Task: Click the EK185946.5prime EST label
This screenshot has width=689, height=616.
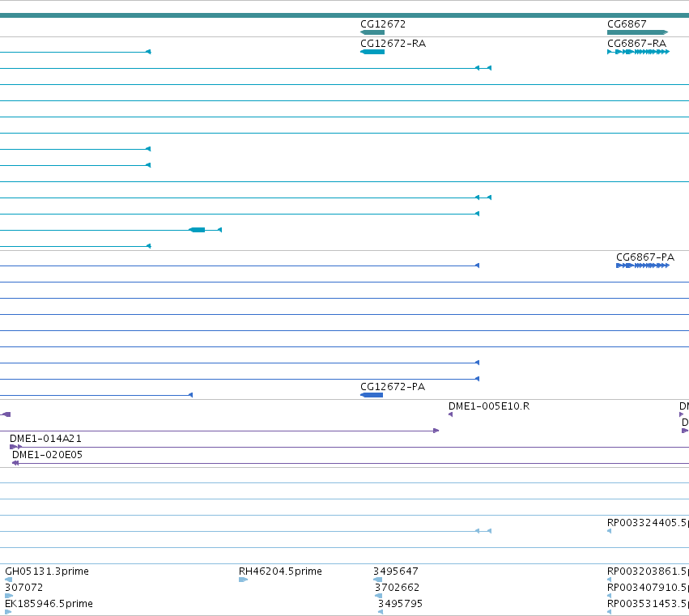Action: (x=49, y=604)
